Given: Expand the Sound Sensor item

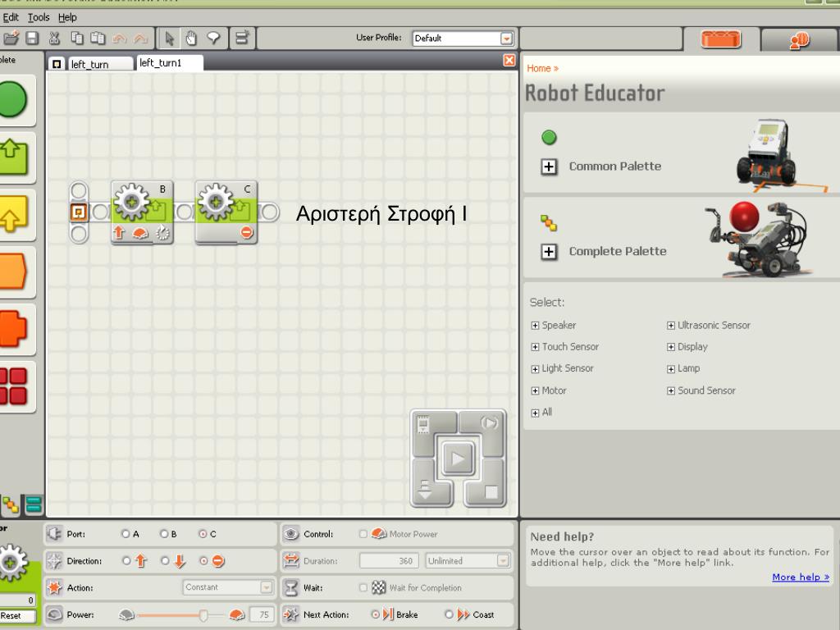Looking at the screenshot, I should pyautogui.click(x=671, y=391).
